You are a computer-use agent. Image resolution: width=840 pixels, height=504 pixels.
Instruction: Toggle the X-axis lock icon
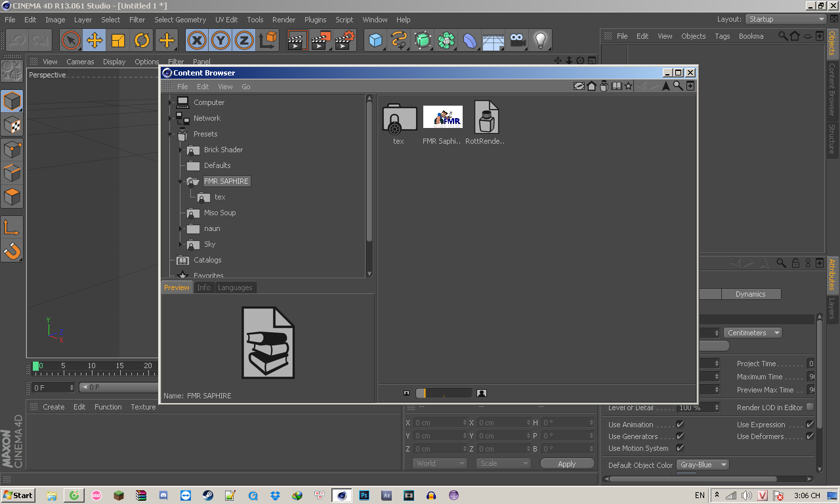[197, 41]
